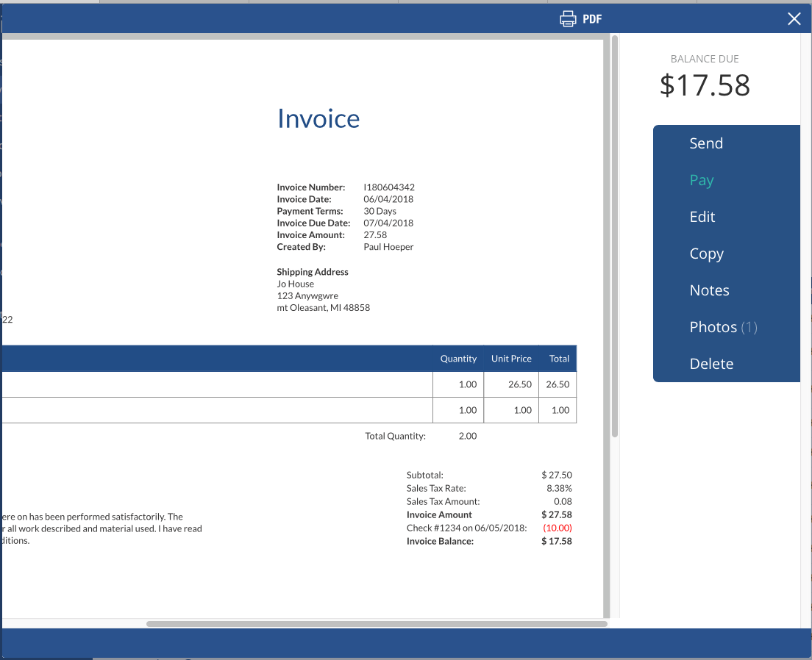The image size is (812, 660).
Task: Click the Total column header
Action: [x=559, y=359]
